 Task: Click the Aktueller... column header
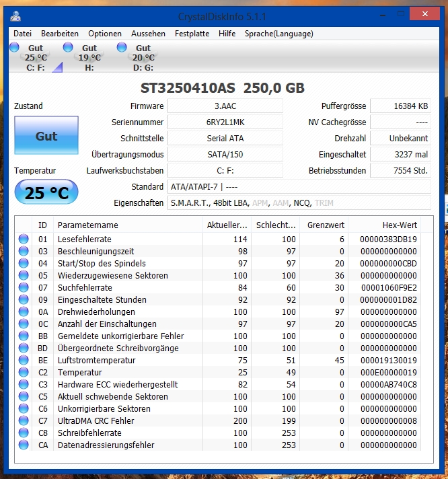227,225
